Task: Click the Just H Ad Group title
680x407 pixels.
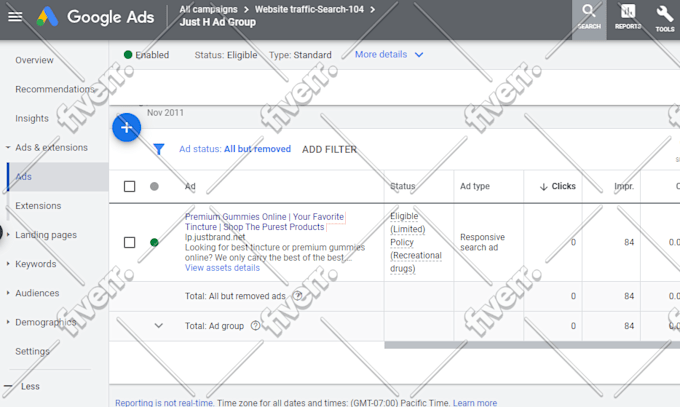Action: [218, 22]
